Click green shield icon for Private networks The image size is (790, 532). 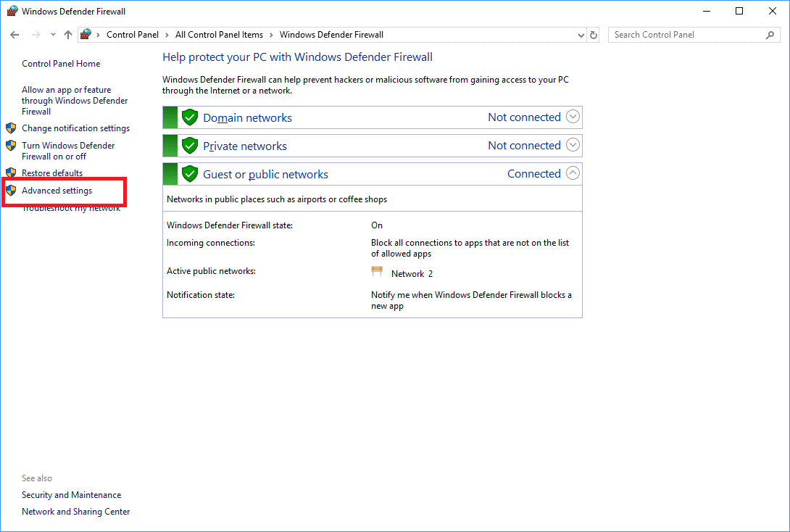(x=189, y=145)
